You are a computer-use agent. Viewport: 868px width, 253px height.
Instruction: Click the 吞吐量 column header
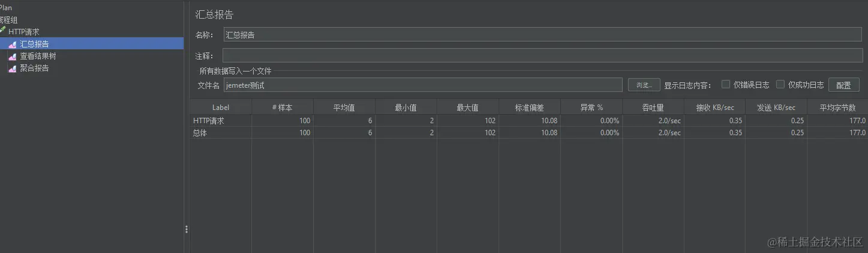[653, 108]
